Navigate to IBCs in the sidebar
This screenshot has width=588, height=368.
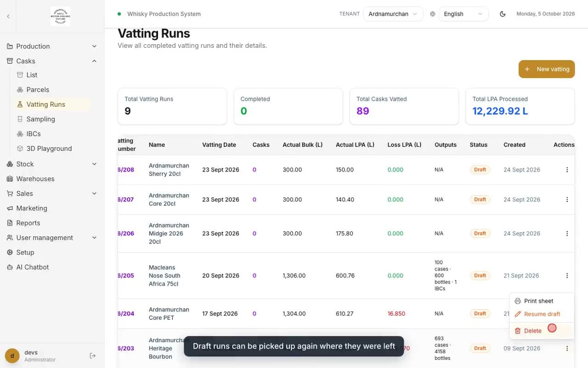pos(52,134)
